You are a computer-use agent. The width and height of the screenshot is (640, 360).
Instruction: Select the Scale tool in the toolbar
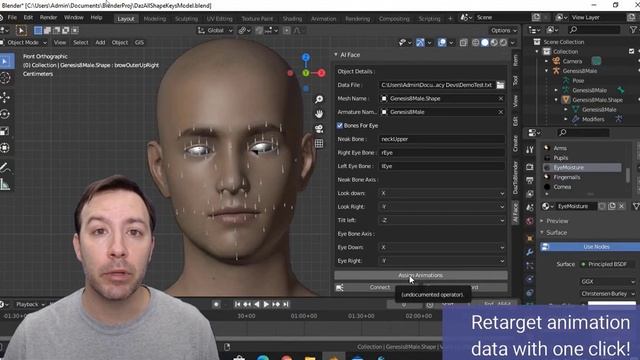point(5,131)
